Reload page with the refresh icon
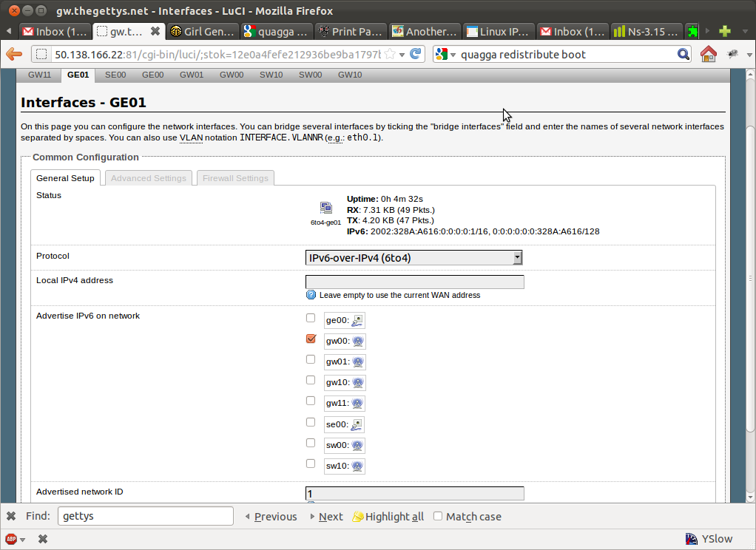 tap(415, 54)
